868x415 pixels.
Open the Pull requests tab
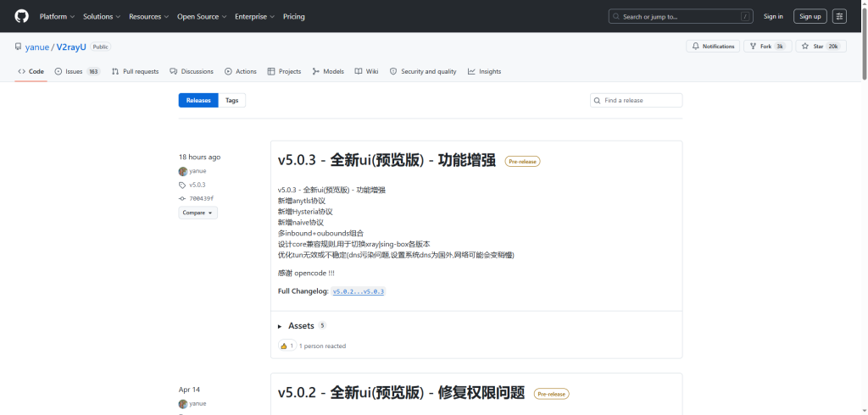[135, 71]
